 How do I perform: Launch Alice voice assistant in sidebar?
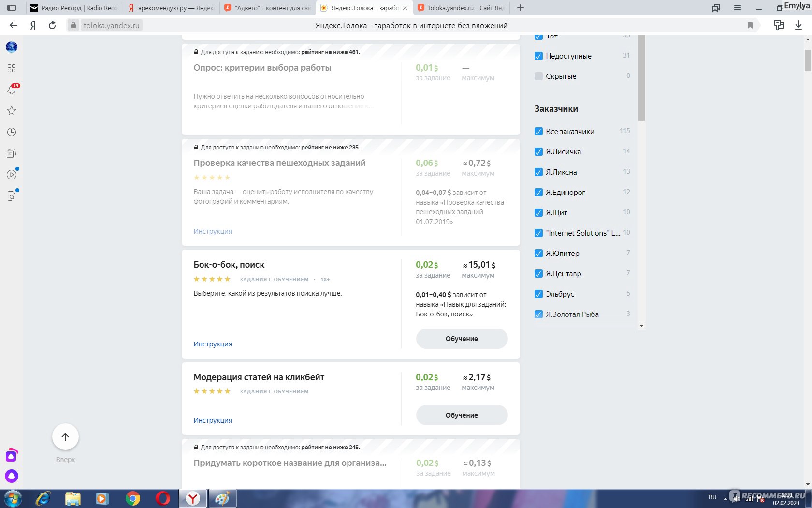pos(12,476)
